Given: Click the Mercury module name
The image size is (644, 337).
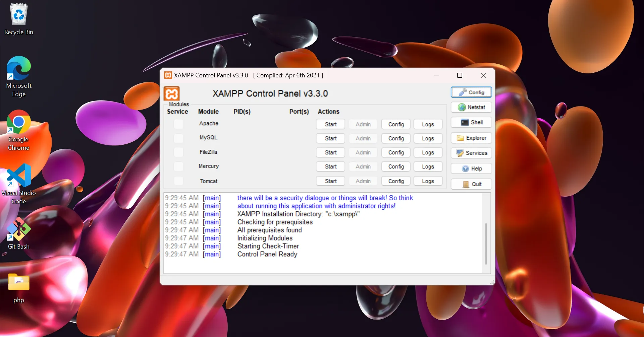Looking at the screenshot, I should [209, 166].
